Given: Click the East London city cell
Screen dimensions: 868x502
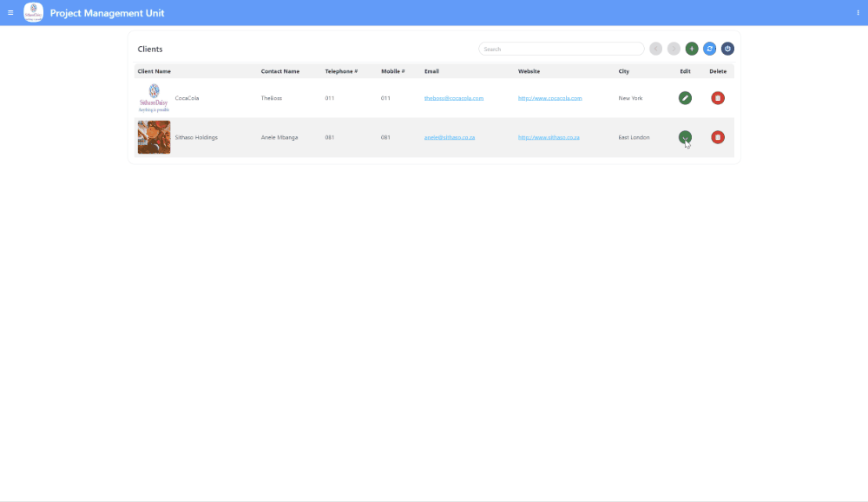Looking at the screenshot, I should [x=634, y=137].
